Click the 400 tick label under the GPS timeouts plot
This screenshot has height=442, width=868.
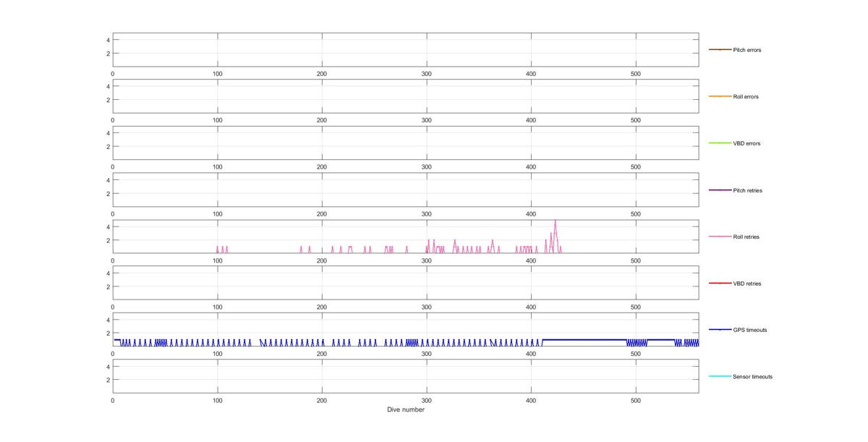click(x=531, y=354)
